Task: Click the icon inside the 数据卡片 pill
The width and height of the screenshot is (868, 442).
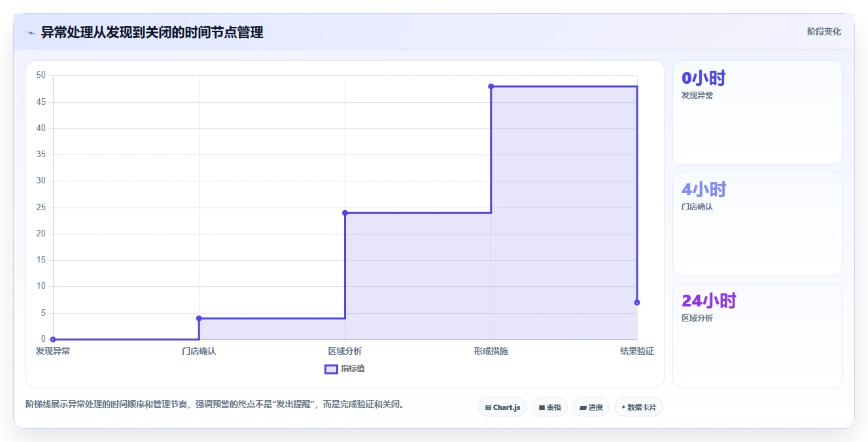Action: [x=623, y=407]
